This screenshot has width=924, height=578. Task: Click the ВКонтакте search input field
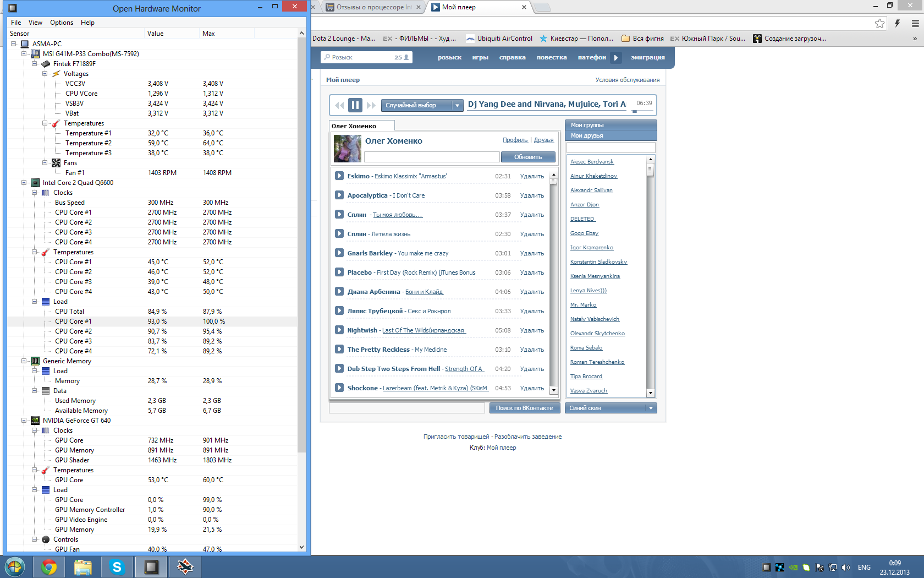[407, 408]
